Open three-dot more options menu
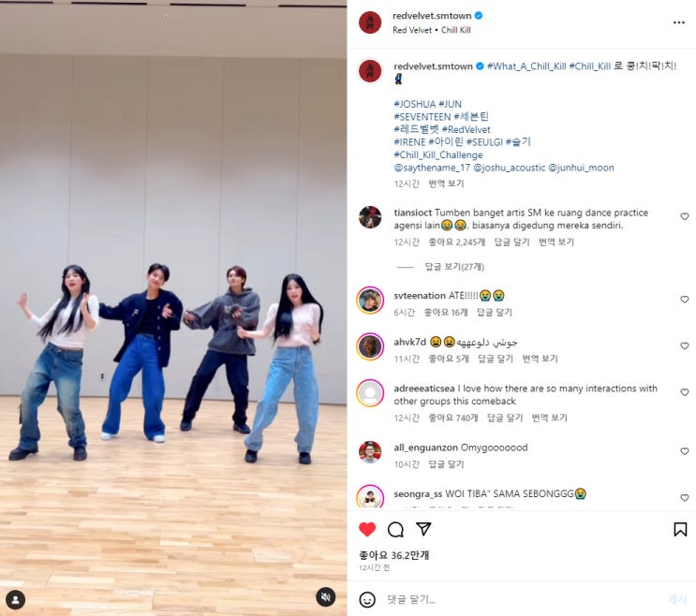696x616 pixels. pyautogui.click(x=679, y=22)
